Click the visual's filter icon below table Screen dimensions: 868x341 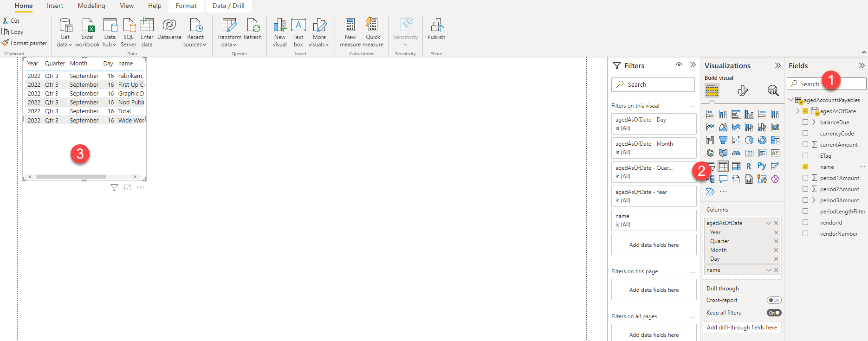click(x=114, y=187)
